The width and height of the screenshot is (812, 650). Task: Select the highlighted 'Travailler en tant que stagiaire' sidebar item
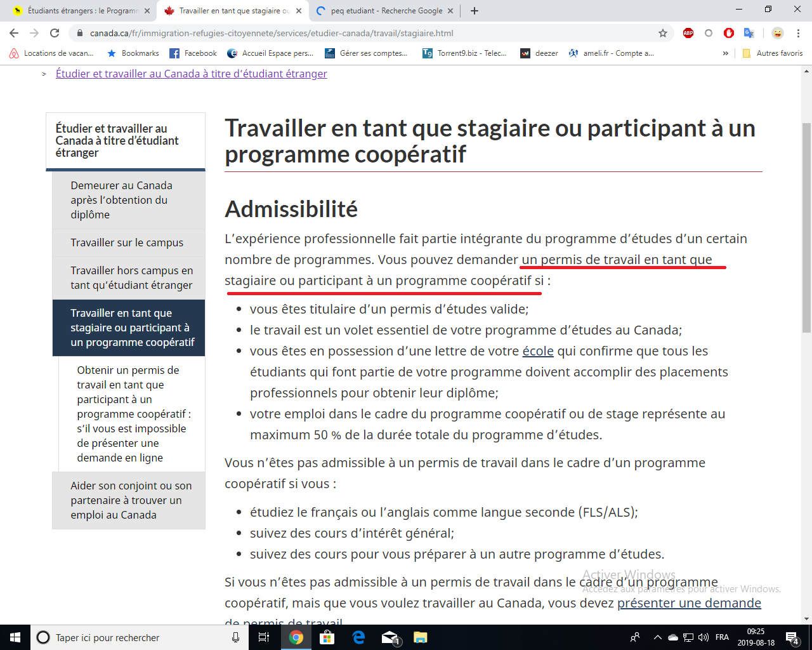pos(129,328)
